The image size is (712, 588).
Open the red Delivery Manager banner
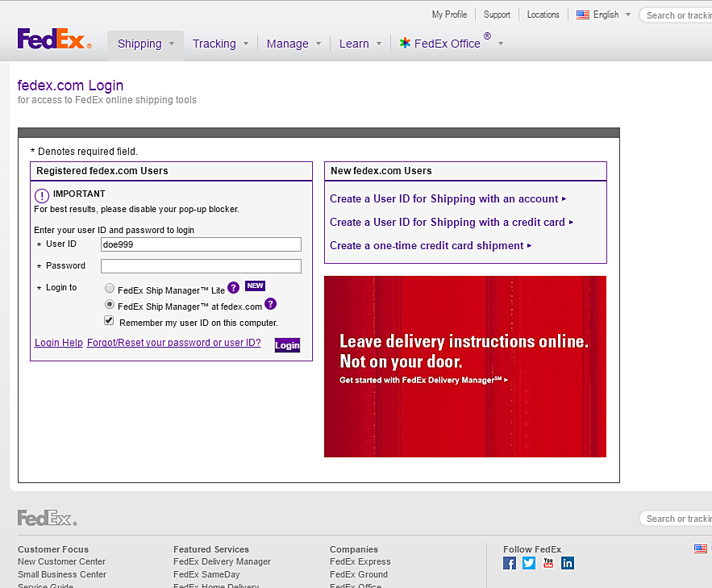click(x=465, y=366)
